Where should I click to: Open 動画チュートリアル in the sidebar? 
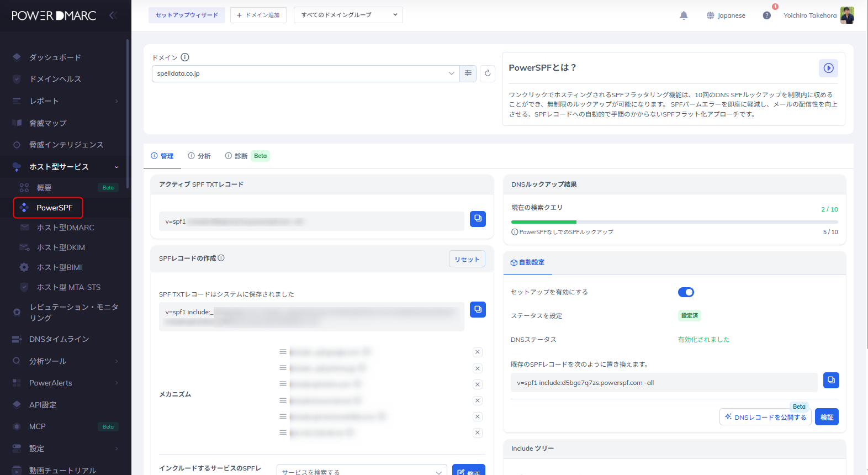click(63, 470)
